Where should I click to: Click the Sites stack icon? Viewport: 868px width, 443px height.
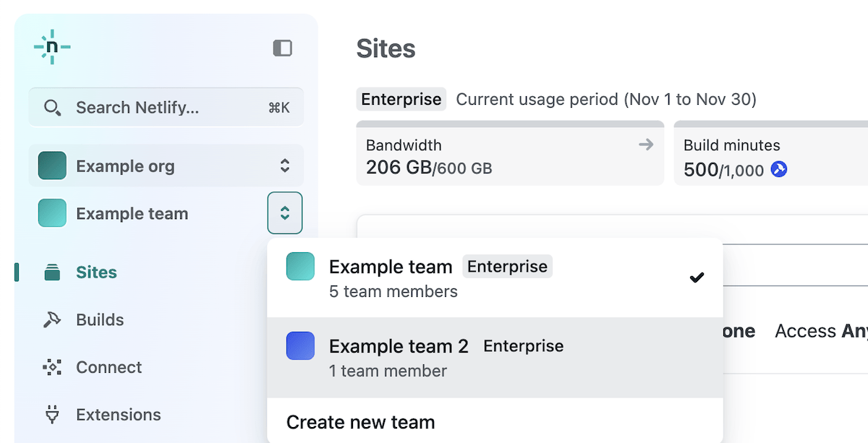52,272
